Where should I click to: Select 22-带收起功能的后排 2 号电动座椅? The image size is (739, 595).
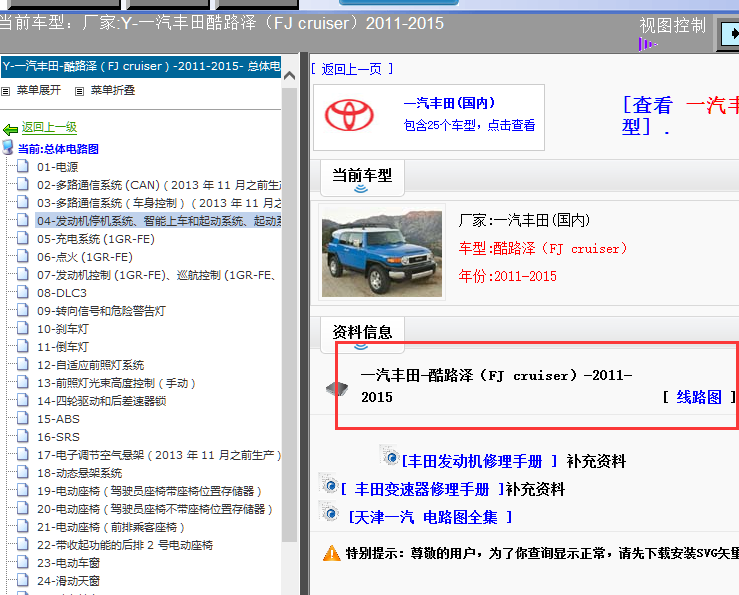tap(125, 545)
